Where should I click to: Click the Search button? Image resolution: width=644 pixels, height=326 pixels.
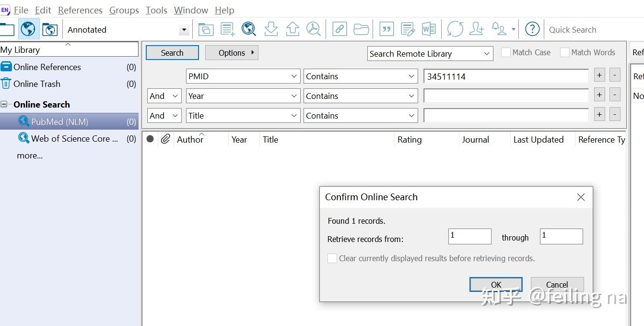172,53
